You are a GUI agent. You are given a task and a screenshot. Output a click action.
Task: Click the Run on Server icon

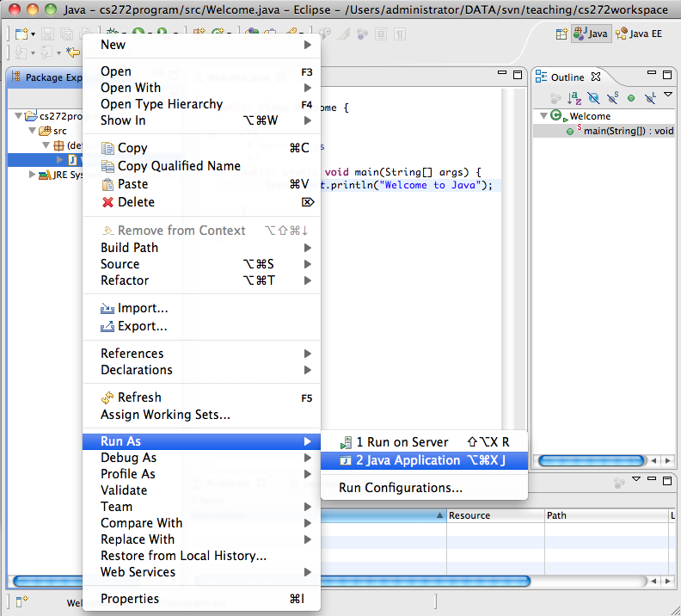coord(346,442)
